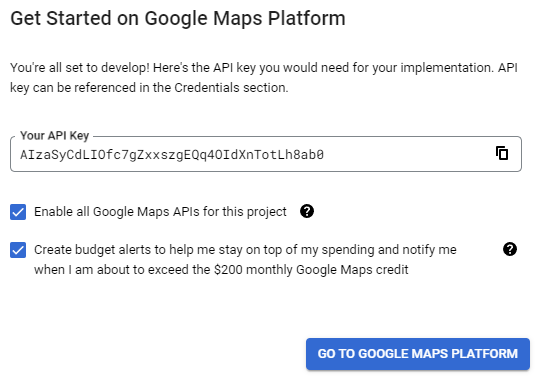Screen dimensions: 540x380
Task: Go to Google Maps Platform
Action: tap(418, 354)
